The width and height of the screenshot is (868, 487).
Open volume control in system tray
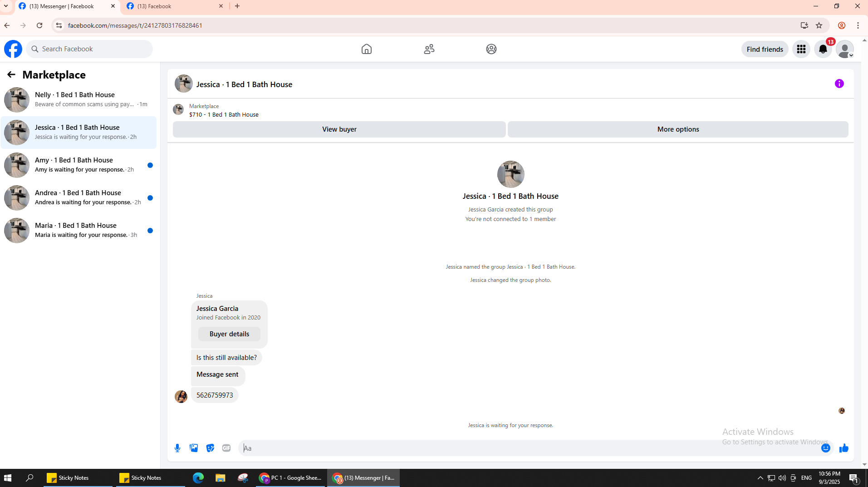pos(782,478)
